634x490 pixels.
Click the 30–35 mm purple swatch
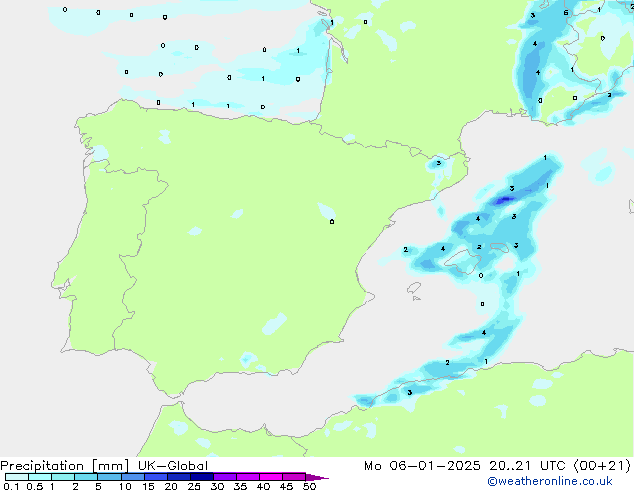coord(225,477)
